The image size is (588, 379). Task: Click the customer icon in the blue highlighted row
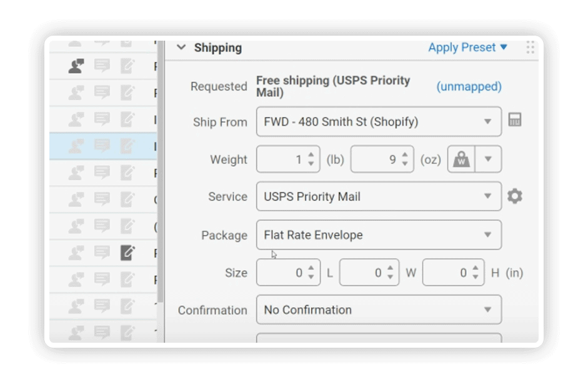[x=76, y=146]
